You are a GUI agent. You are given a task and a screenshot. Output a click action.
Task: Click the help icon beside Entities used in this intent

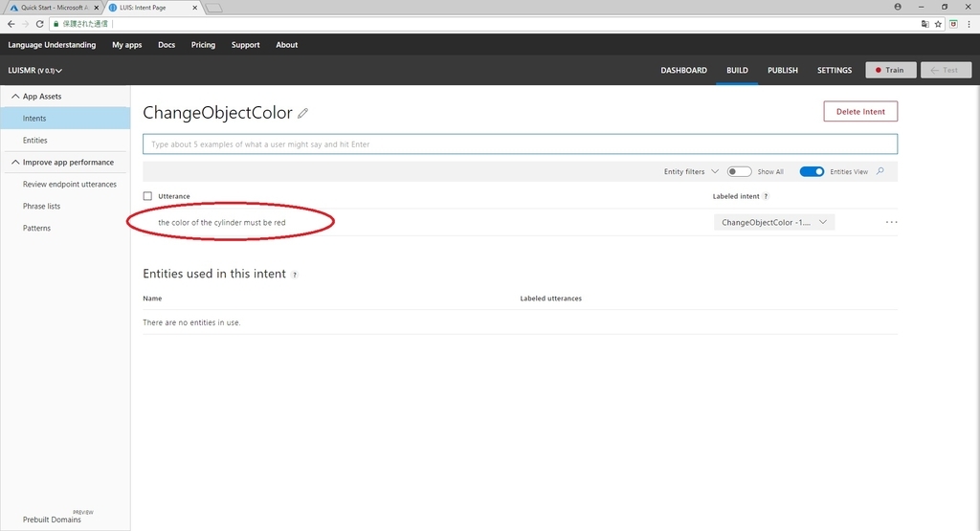295,275
